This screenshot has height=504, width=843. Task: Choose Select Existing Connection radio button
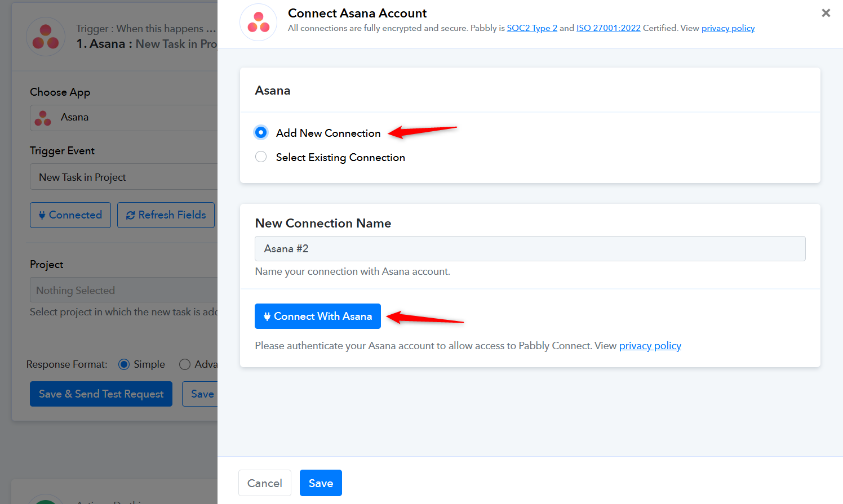point(261,157)
